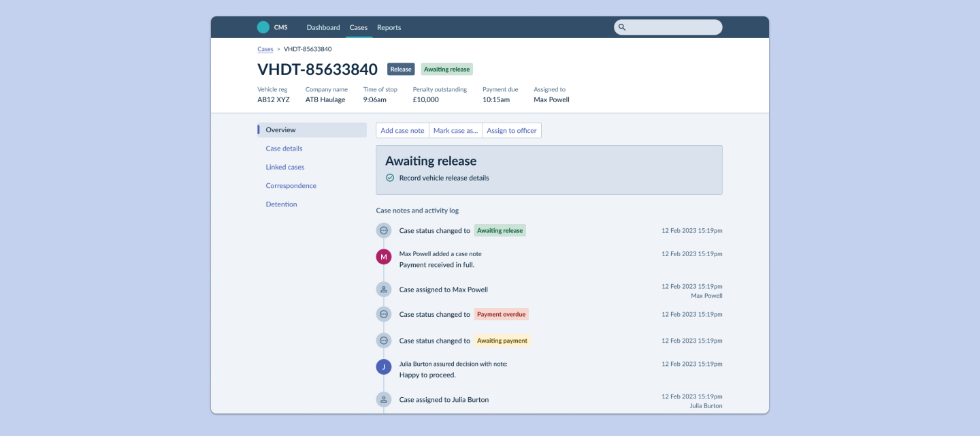This screenshot has width=980, height=436.
Task: Click status icon for Payment overdue entry
Action: (384, 314)
